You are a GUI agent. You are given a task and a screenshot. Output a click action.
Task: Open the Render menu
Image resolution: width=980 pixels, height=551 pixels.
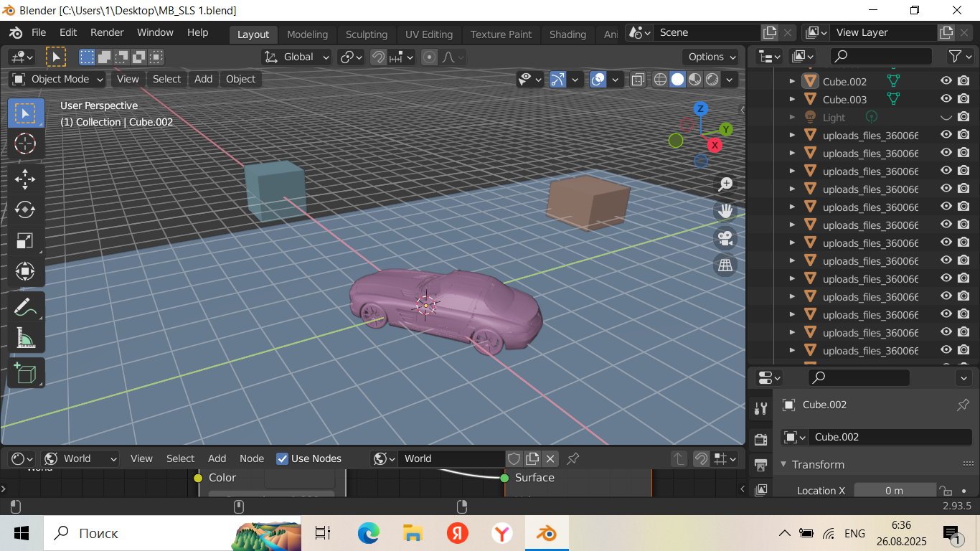coord(107,32)
